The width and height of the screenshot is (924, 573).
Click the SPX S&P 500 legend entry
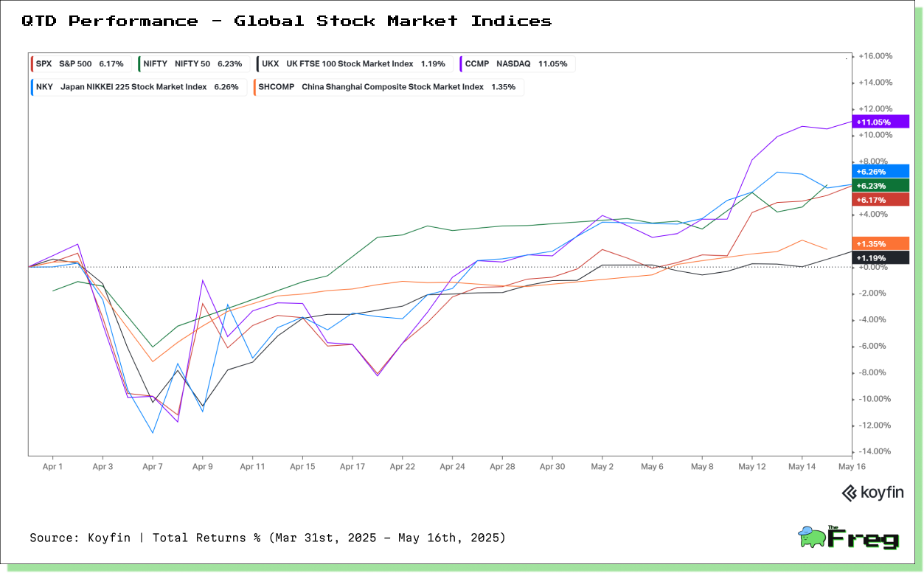click(81, 64)
